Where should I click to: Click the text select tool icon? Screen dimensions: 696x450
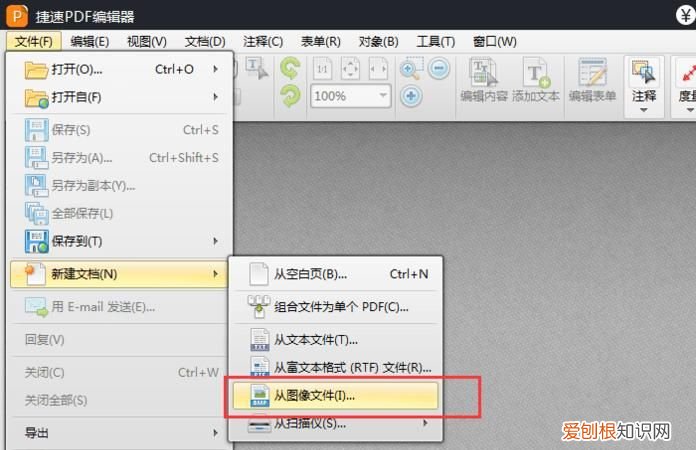coord(257,69)
